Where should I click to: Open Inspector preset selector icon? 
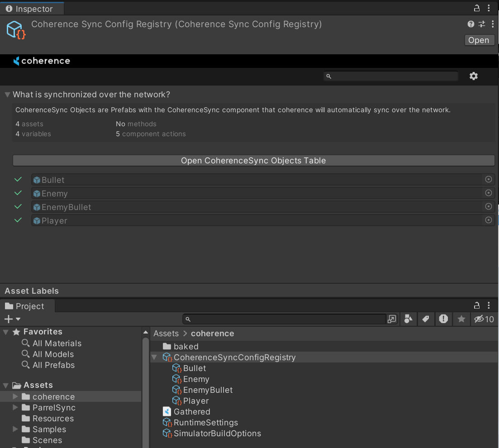tap(482, 24)
